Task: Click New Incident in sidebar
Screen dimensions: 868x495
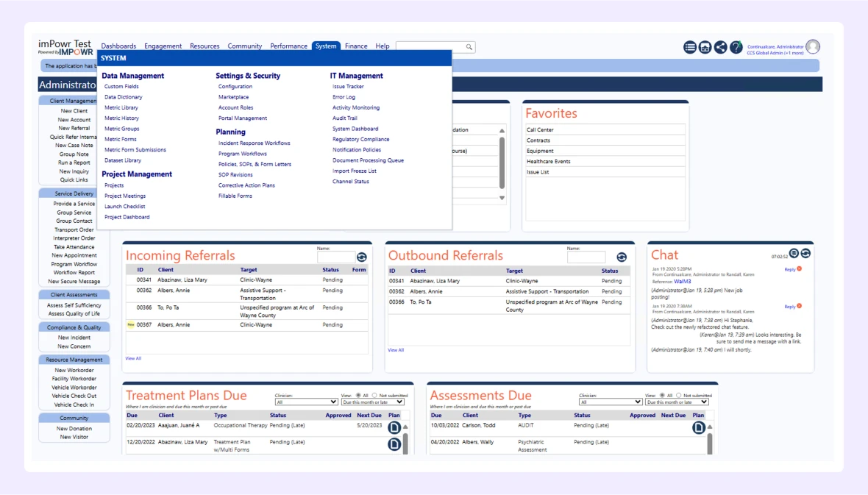Action: click(74, 338)
